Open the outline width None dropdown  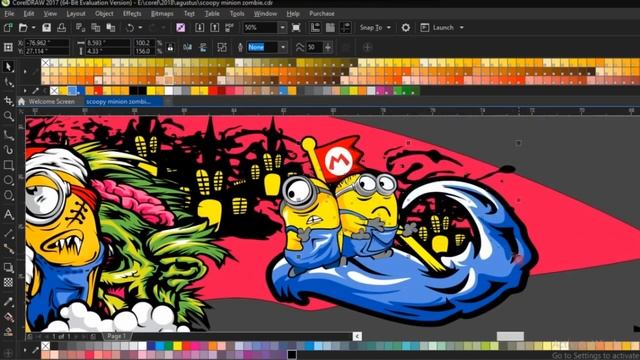click(x=283, y=47)
